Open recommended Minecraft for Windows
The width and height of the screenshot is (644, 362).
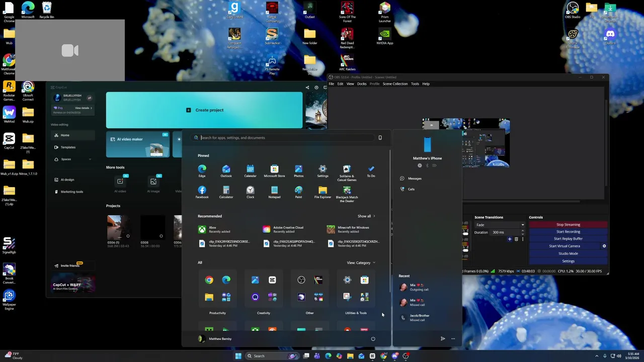(x=349, y=229)
